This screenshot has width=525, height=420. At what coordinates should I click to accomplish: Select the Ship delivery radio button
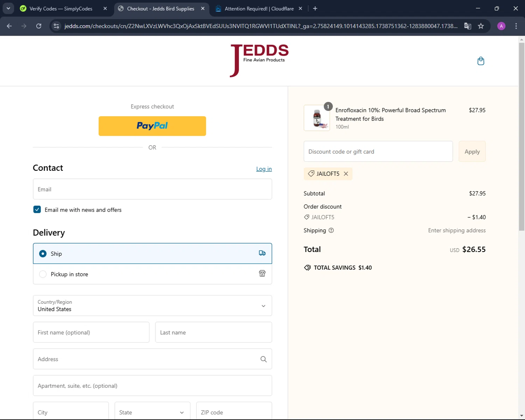(43, 253)
